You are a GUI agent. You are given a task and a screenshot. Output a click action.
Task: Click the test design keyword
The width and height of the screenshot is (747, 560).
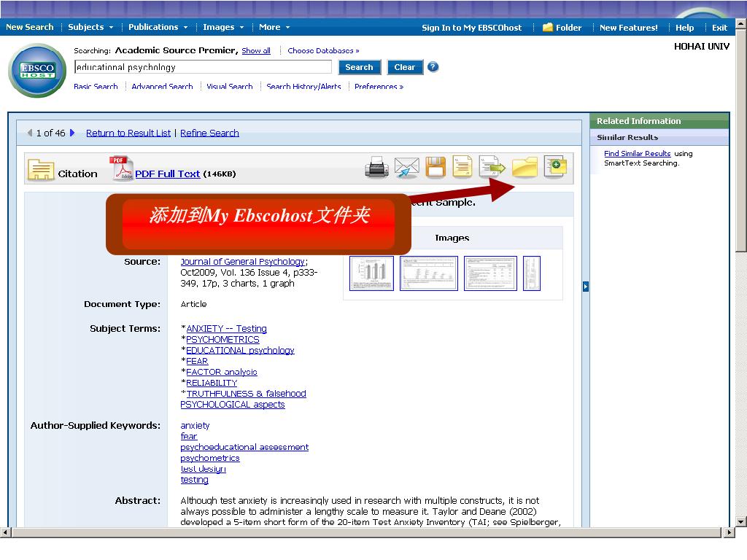click(x=203, y=469)
